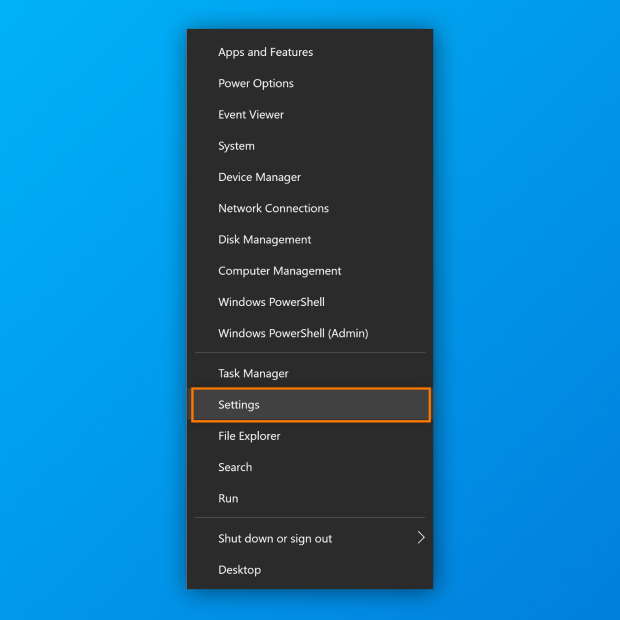Viewport: 620px width, 620px height.
Task: Open the Run dialog
Action: click(228, 498)
